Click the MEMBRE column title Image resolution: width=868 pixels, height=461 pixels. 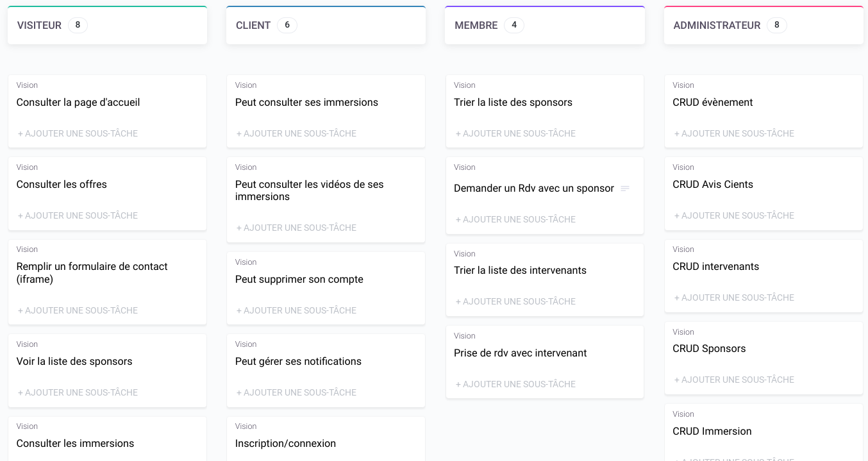(x=476, y=26)
